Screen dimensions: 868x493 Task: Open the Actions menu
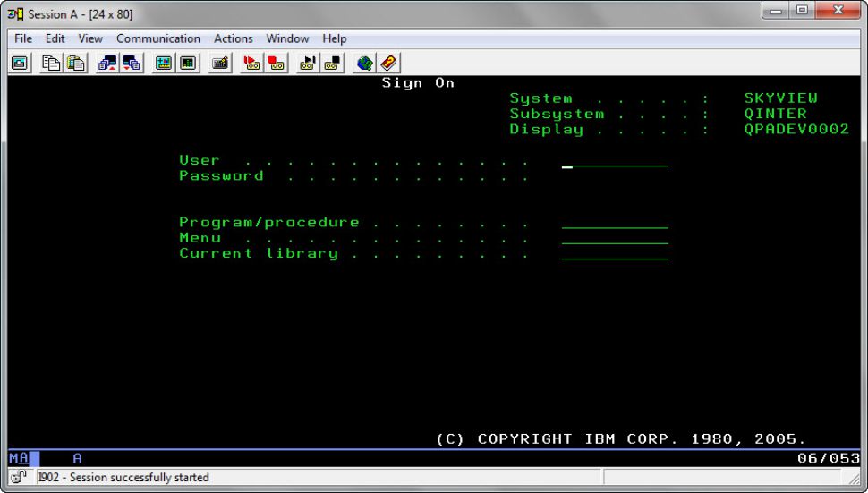click(233, 38)
